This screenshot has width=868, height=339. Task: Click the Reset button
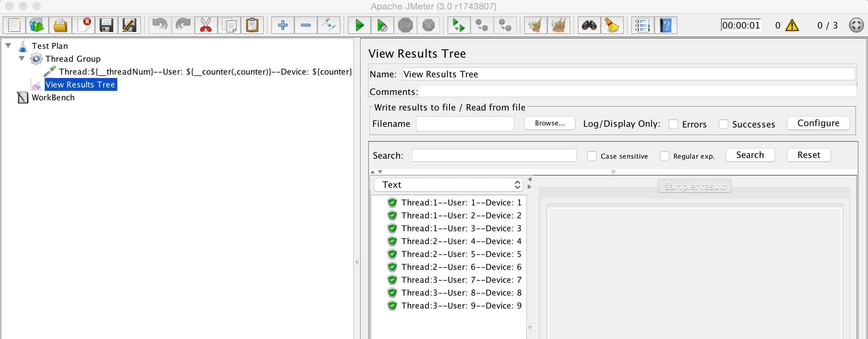(x=809, y=155)
